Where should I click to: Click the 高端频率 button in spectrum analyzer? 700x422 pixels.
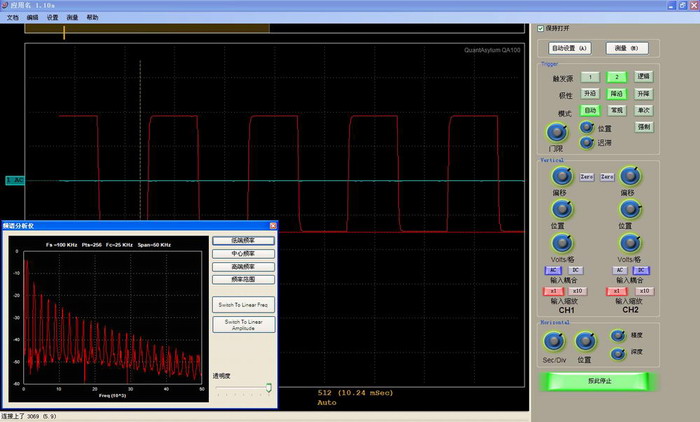[x=243, y=266]
